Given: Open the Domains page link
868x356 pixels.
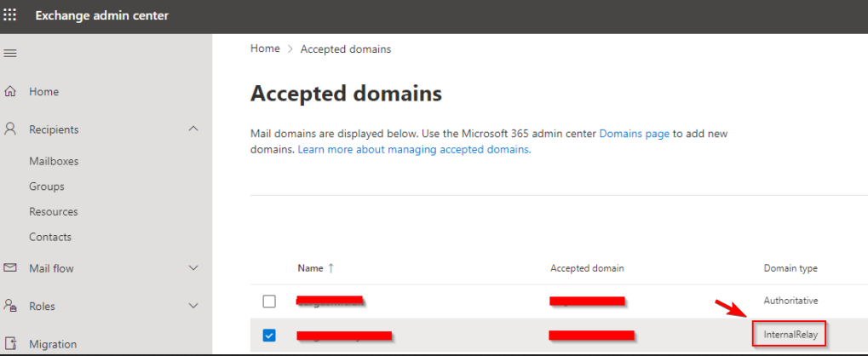Looking at the screenshot, I should tap(634, 134).
